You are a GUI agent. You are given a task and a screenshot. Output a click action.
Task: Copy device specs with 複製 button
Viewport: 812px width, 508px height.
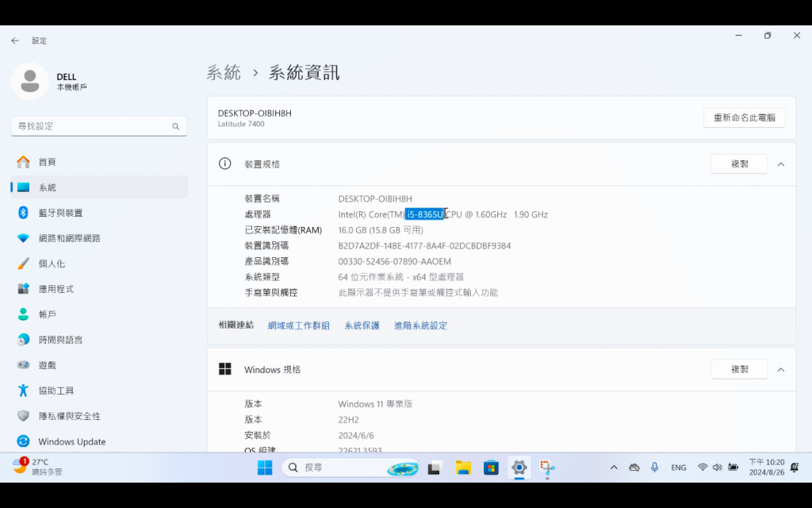(739, 164)
